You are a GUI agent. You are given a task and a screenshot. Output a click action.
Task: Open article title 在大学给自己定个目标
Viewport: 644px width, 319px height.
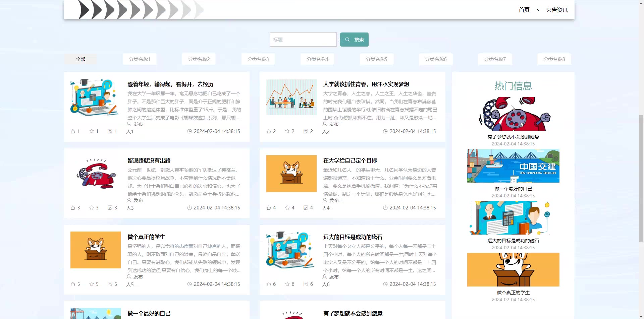coord(350,161)
